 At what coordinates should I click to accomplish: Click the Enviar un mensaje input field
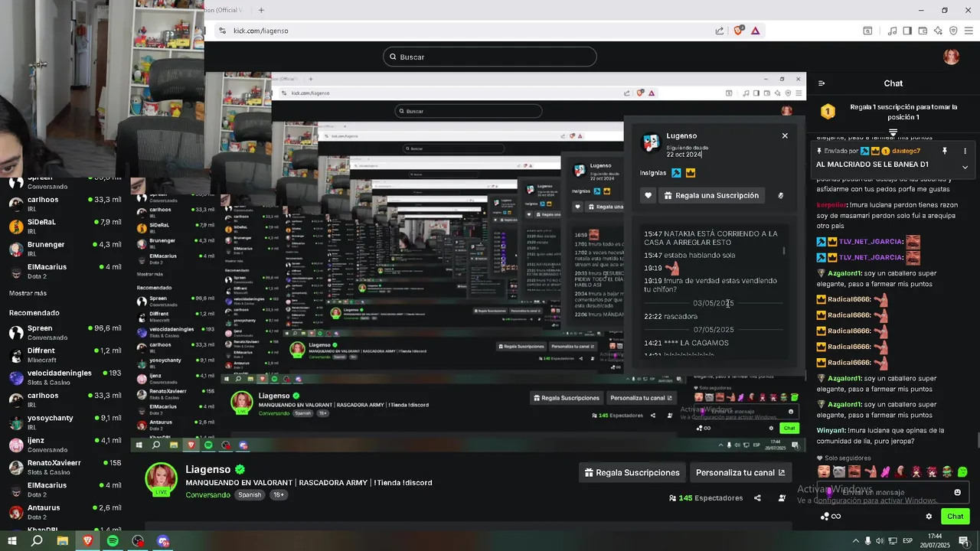pos(893,492)
